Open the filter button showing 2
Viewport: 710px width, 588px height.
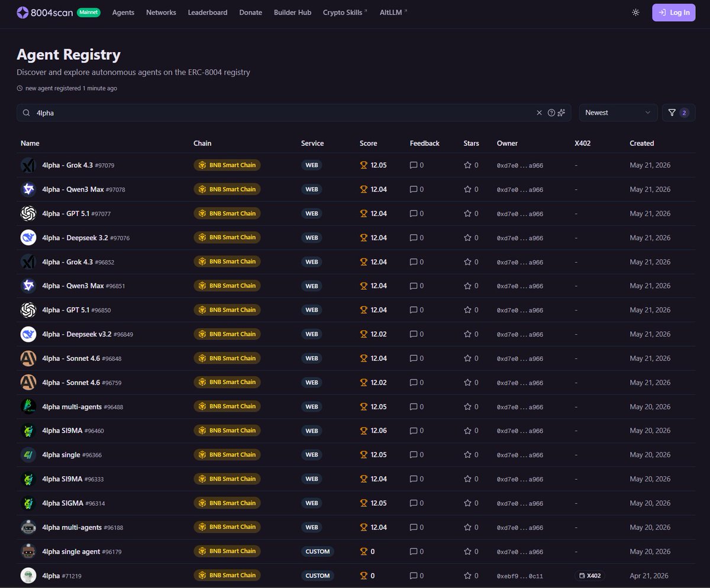(678, 112)
